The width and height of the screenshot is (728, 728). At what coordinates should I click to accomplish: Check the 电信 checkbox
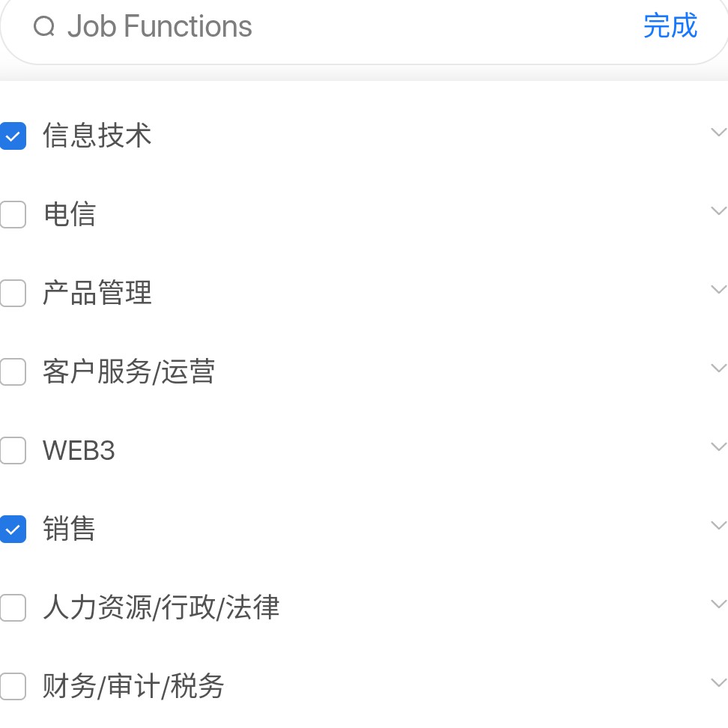pyautogui.click(x=13, y=214)
